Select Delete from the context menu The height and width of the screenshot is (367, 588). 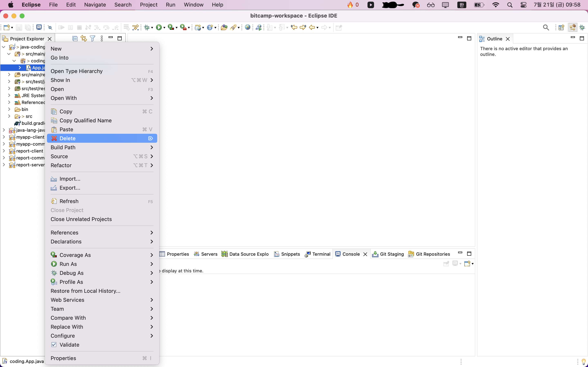(68, 138)
